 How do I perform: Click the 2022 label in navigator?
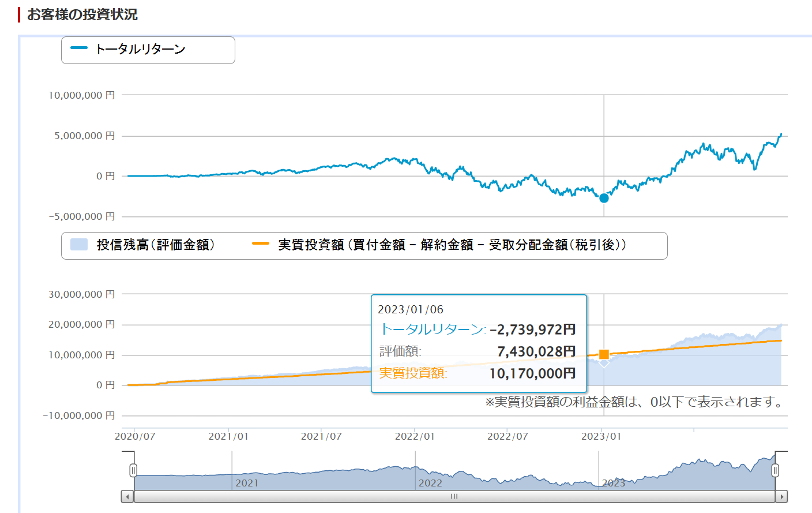[x=430, y=483]
